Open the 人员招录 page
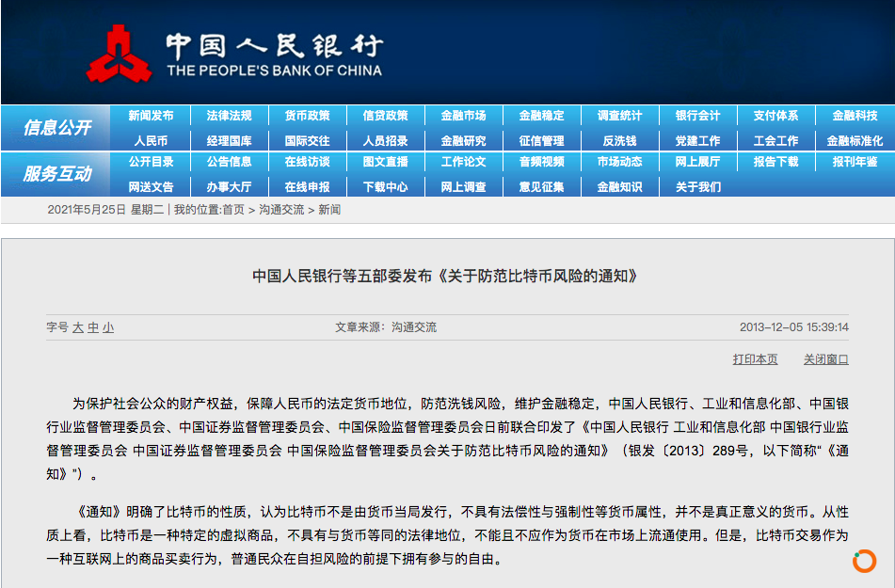 coord(385,141)
